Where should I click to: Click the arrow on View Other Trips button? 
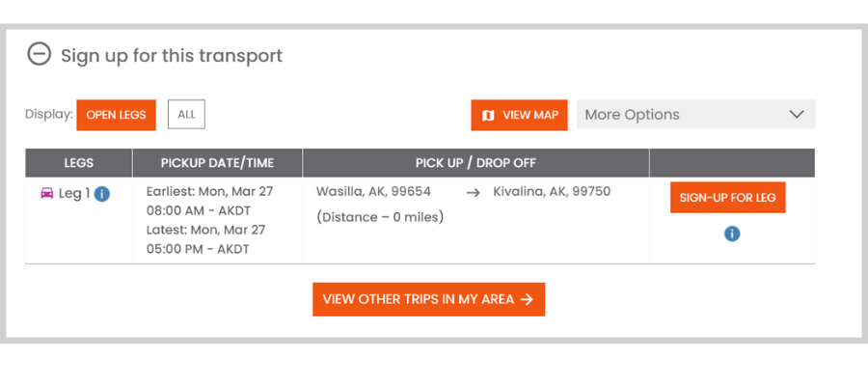click(528, 299)
